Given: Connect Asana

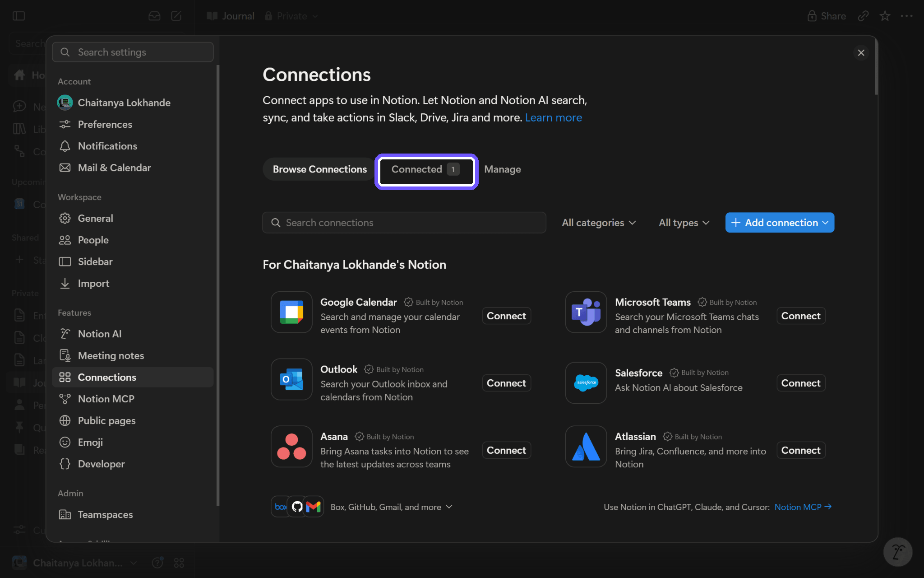Looking at the screenshot, I should pyautogui.click(x=506, y=450).
